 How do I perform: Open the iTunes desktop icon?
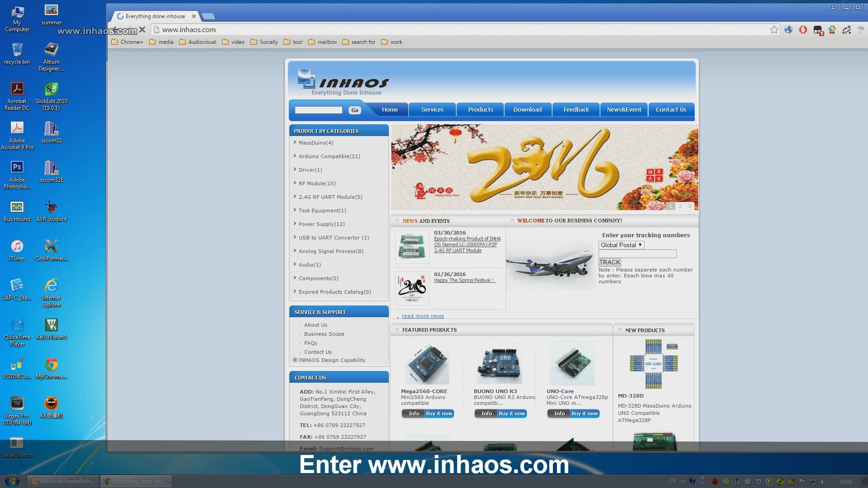(17, 246)
